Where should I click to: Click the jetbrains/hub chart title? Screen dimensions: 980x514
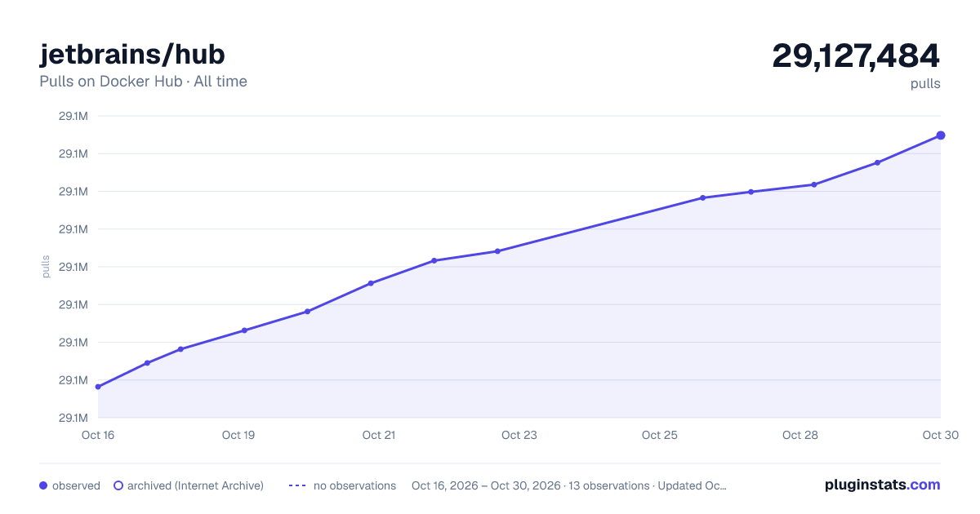tap(132, 54)
